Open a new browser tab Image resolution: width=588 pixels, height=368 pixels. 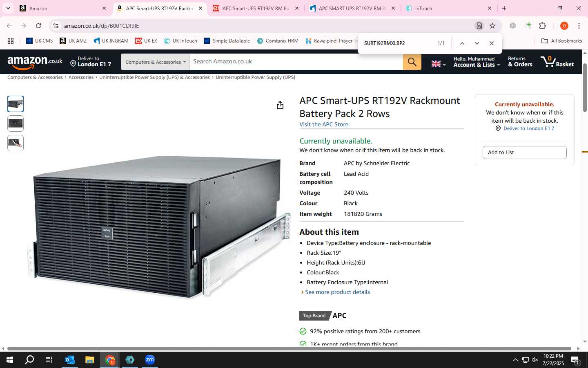(x=504, y=8)
